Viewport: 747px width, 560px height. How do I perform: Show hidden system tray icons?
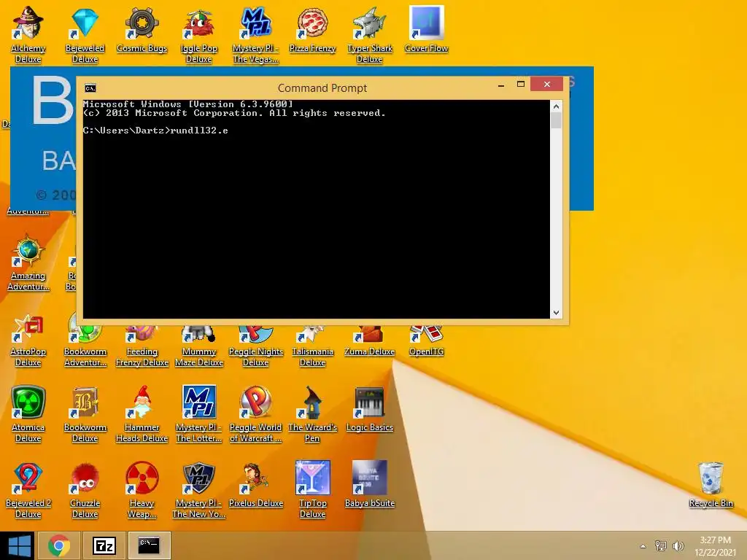(x=643, y=546)
